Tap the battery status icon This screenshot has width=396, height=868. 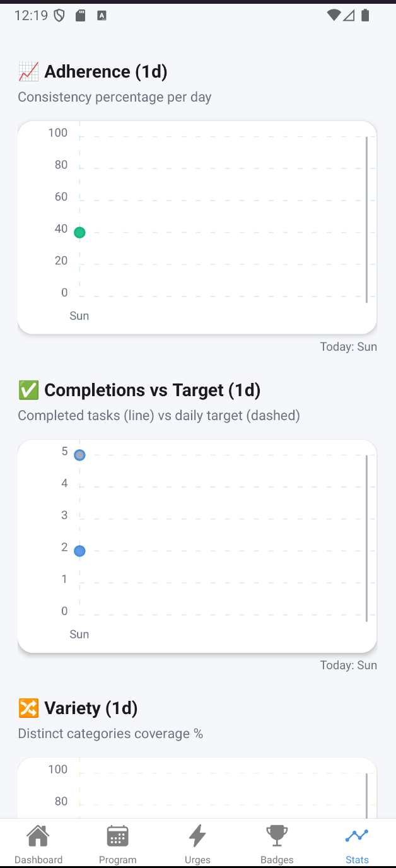pyautogui.click(x=365, y=16)
